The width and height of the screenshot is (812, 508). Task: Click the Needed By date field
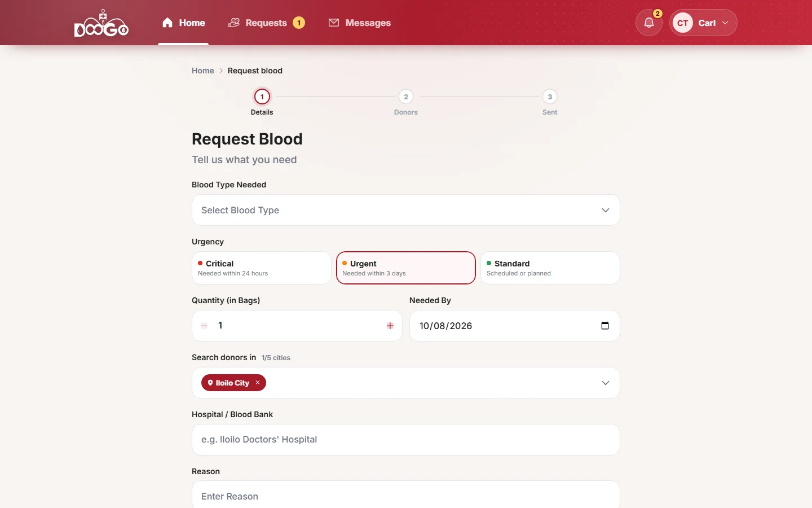pyautogui.click(x=515, y=326)
